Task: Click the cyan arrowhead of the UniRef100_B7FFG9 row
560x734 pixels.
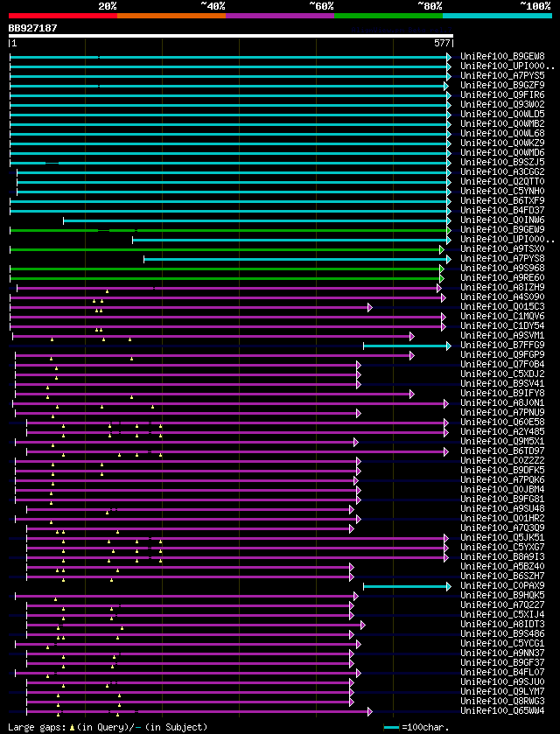Action: 449,346
